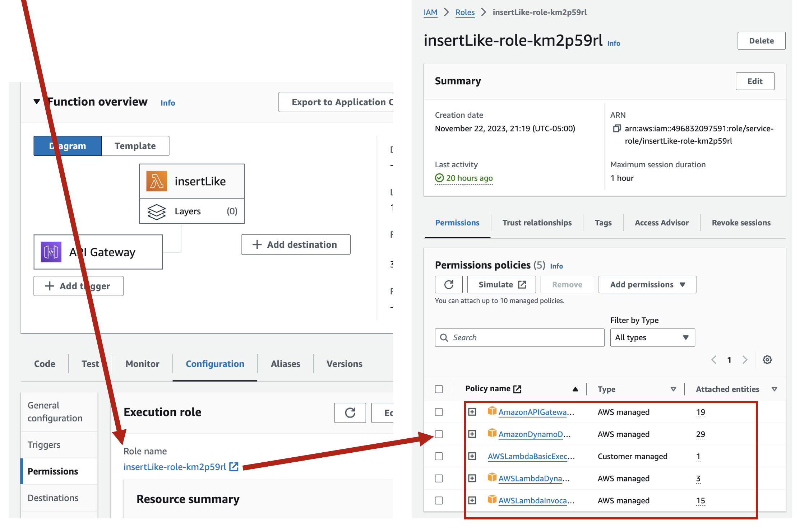The height and width of the screenshot is (532, 809).
Task: Check the AWSLambdaInvoca policy row
Action: (439, 500)
